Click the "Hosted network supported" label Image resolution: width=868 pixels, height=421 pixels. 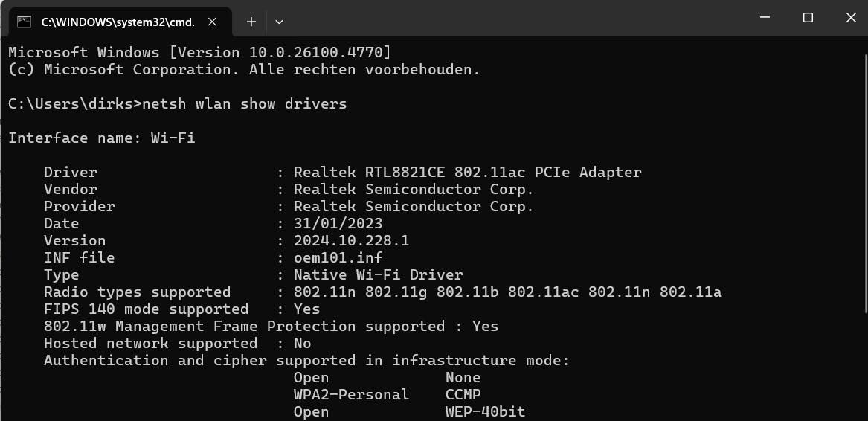tap(150, 344)
